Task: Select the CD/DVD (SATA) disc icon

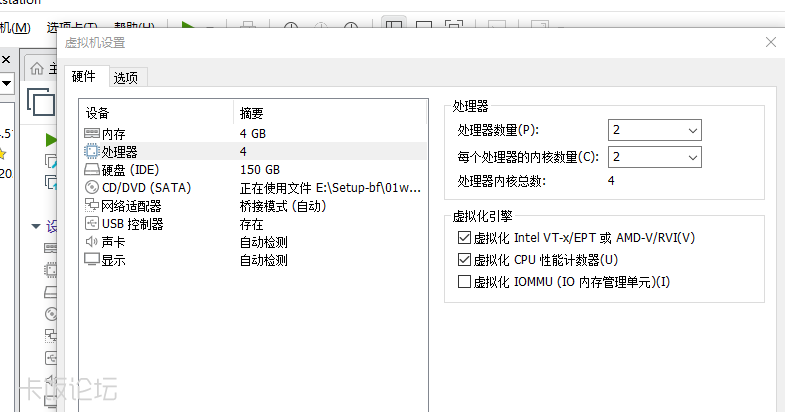Action: (92, 187)
